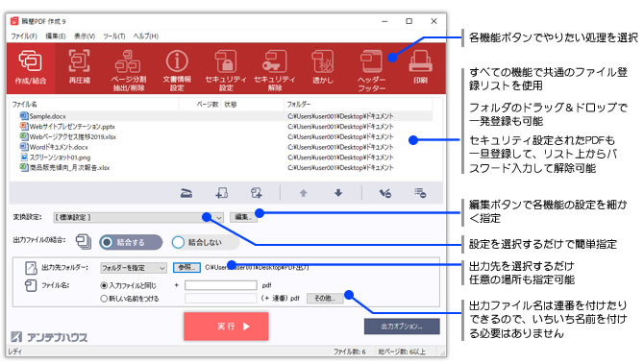644x364 pixels.
Task: Open the 表示(V) menu
Action: click(85, 36)
